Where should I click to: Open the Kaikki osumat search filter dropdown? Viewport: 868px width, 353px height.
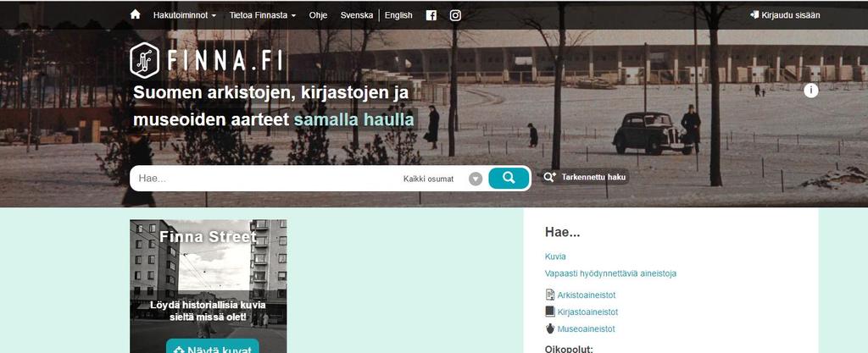point(442,179)
